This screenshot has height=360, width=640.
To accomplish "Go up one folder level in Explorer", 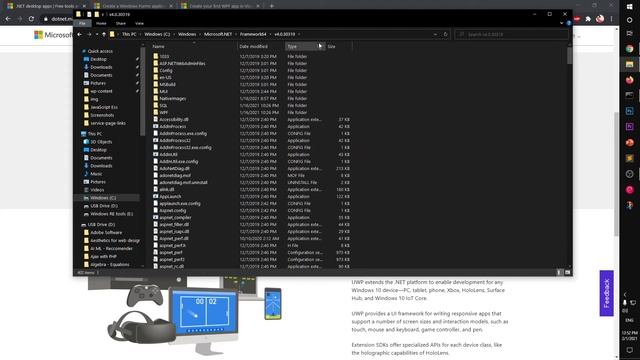I will [104, 34].
